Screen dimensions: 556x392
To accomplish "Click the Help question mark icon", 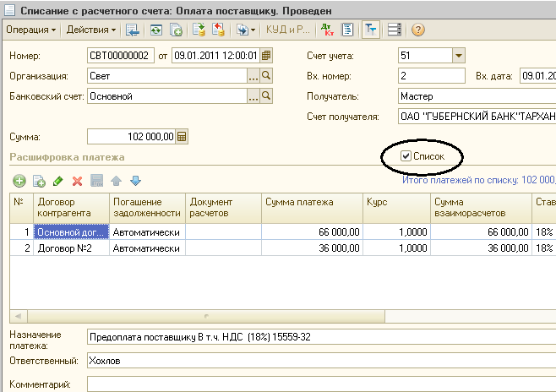I will [x=418, y=30].
